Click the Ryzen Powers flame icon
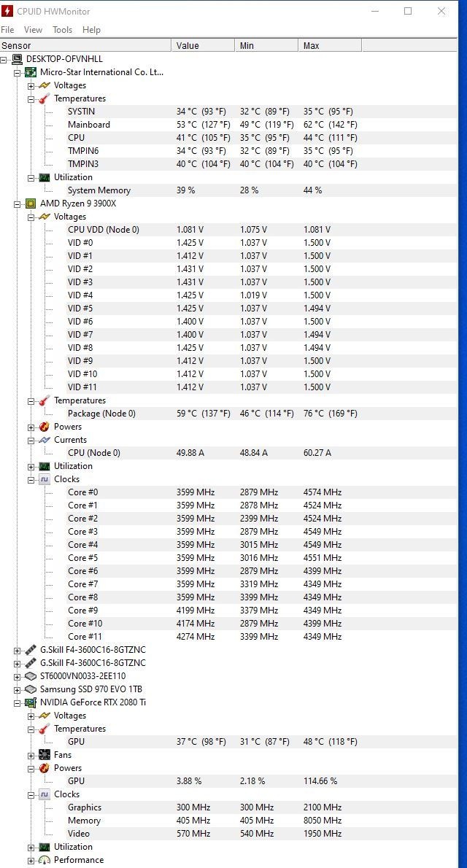Screen dimensions: 467x868 pyautogui.click(x=45, y=427)
